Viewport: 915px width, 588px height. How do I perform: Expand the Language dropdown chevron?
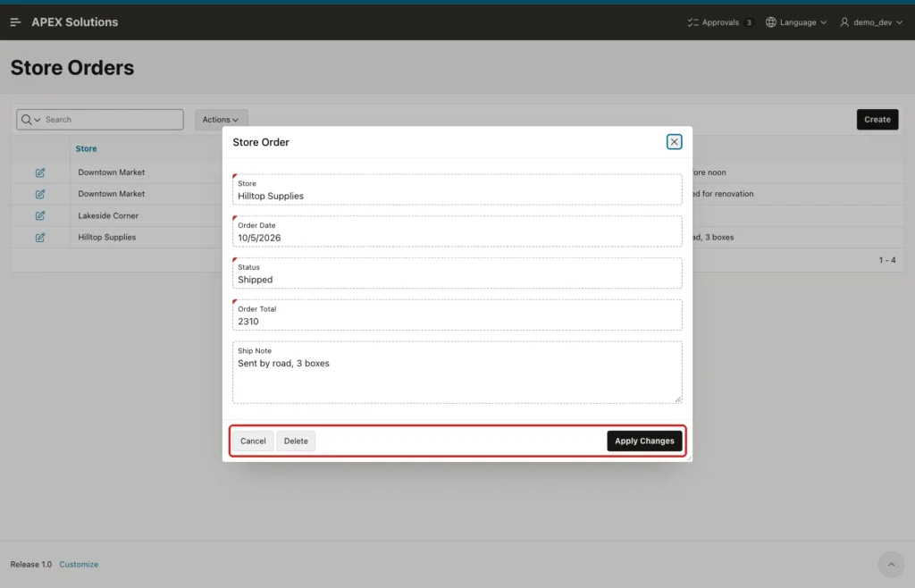[823, 22]
